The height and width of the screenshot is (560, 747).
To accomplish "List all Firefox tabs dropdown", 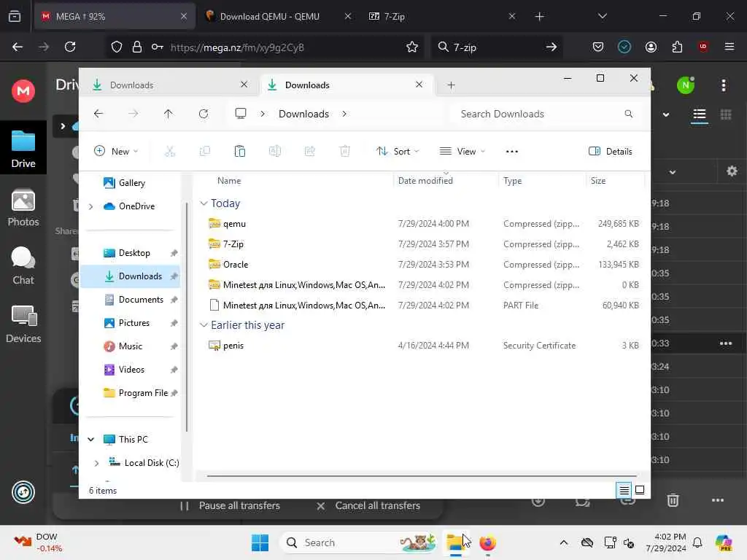I will 602,16.
